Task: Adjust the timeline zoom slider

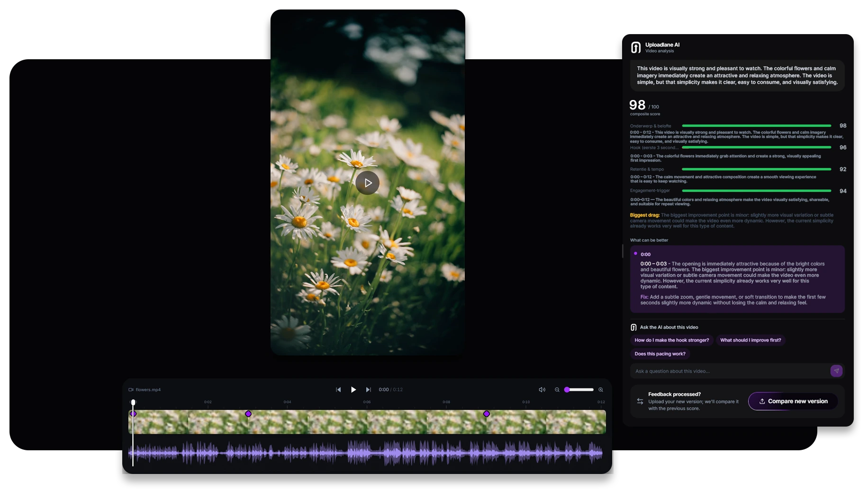Action: [x=579, y=390]
